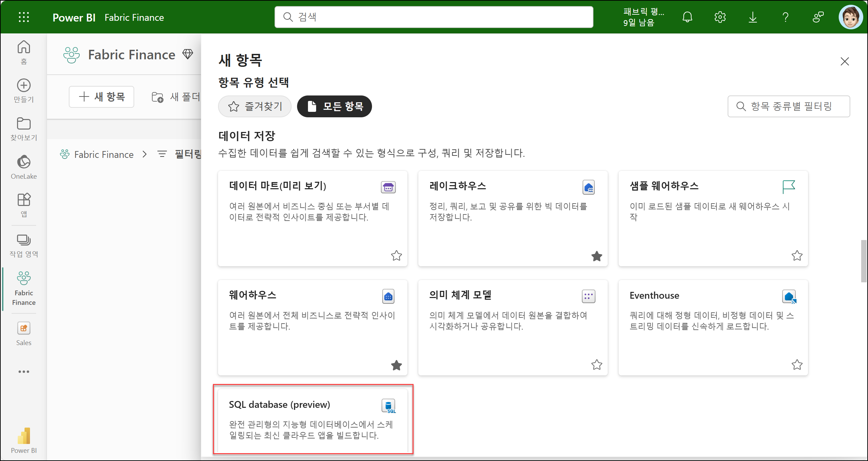The image size is (868, 461).
Task: Click the 레이크하우스 card icon
Action: click(x=588, y=187)
